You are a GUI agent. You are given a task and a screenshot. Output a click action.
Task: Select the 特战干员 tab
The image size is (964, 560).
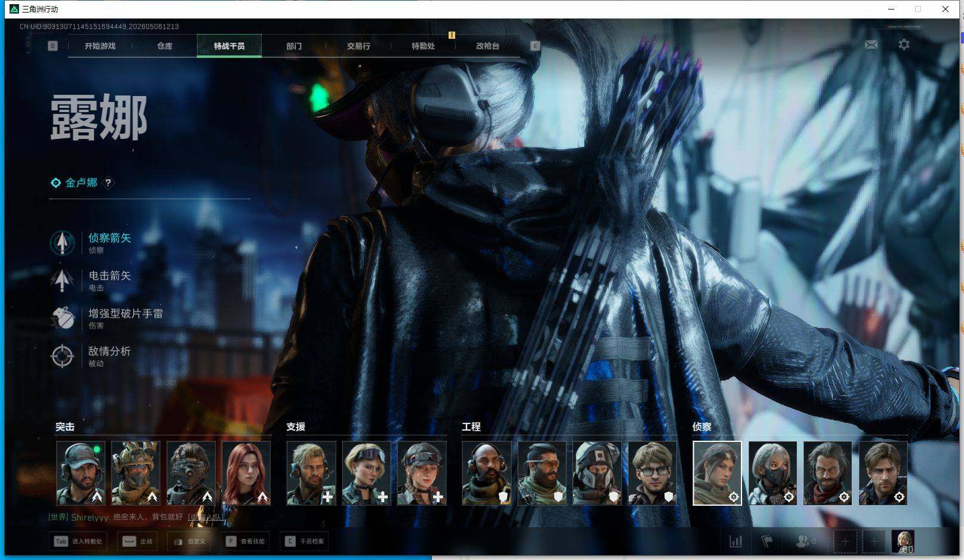(229, 46)
